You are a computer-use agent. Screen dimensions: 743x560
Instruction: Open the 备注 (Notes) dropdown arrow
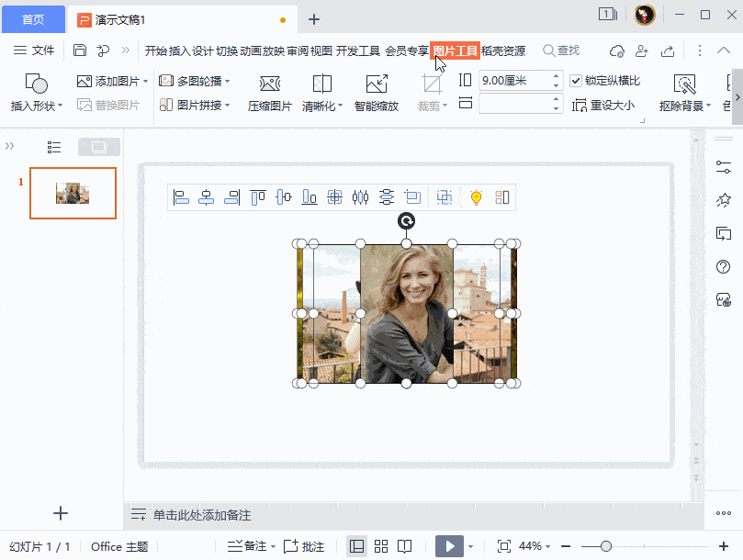click(x=274, y=545)
